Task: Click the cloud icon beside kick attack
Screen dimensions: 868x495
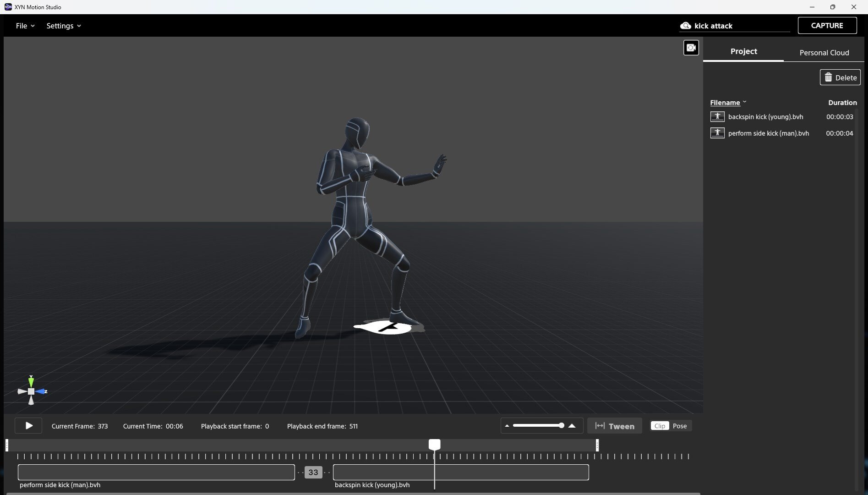Action: 685,26
